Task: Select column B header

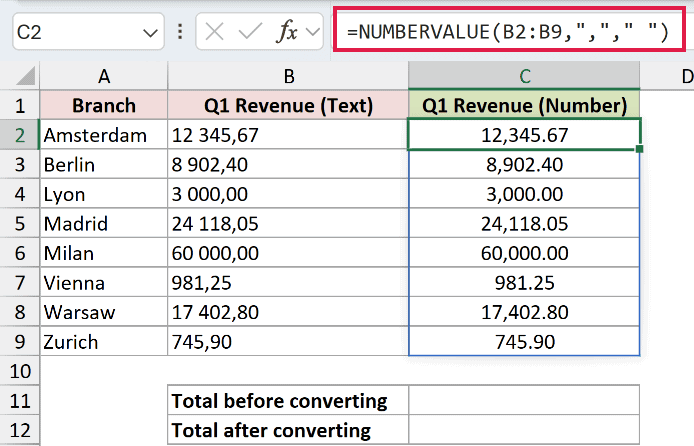Action: [x=288, y=76]
